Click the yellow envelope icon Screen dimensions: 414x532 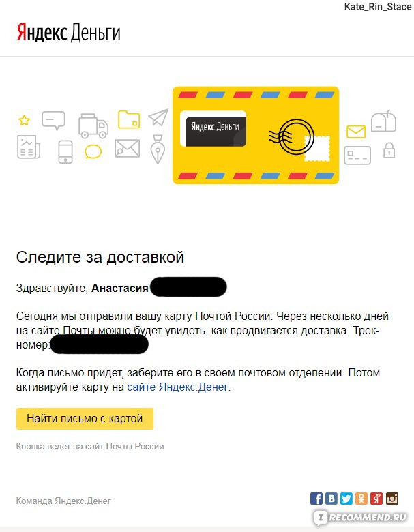356,132
